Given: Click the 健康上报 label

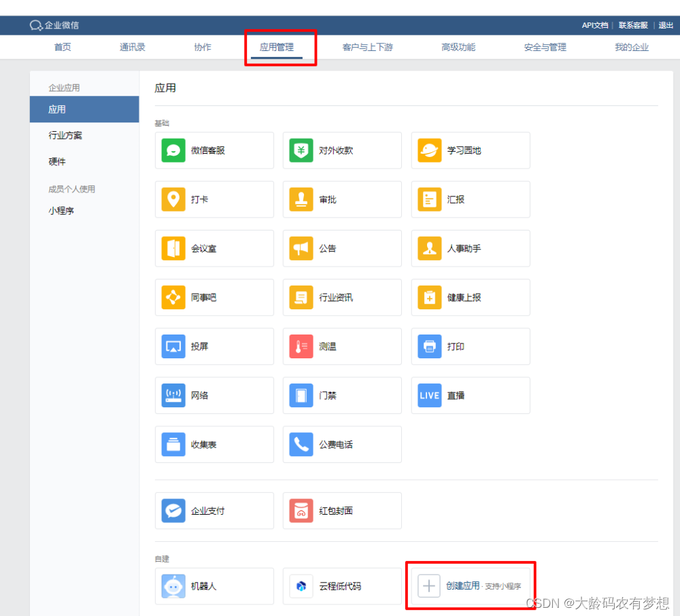Looking at the screenshot, I should pos(464,297).
